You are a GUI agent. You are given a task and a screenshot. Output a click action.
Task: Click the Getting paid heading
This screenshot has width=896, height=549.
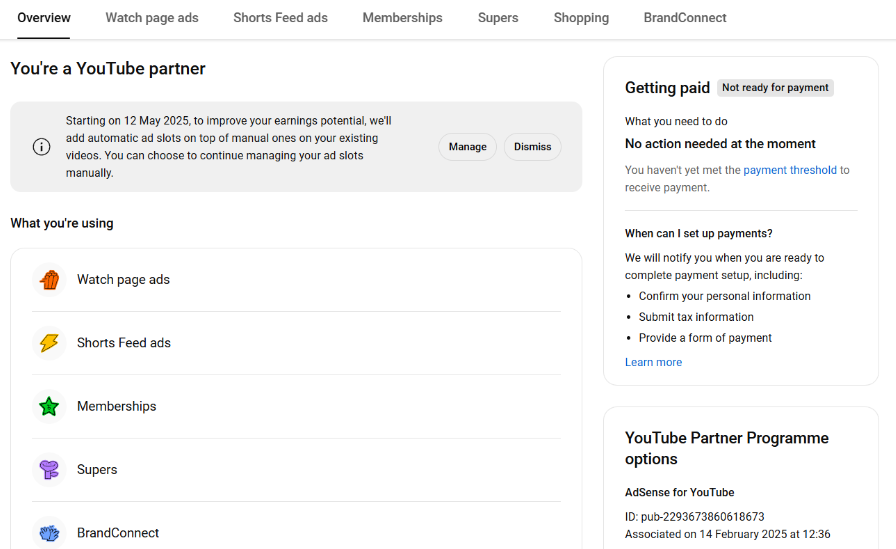pos(667,88)
